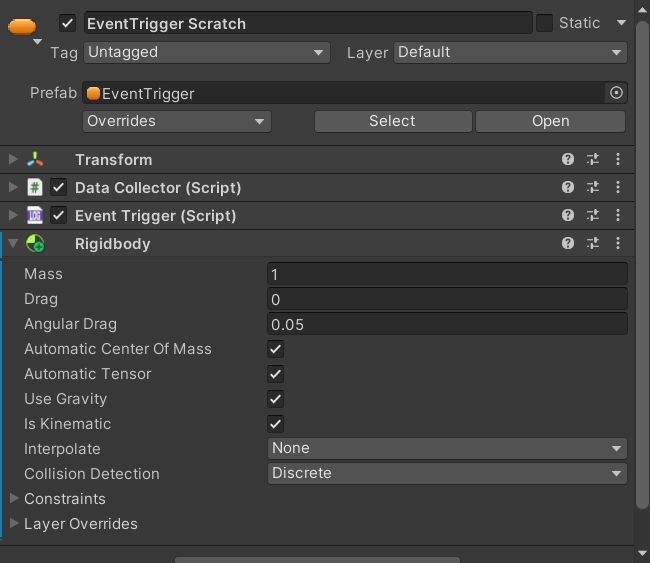Disable the Event Trigger script checkbox
This screenshot has height=563, width=650.
pos(58,216)
